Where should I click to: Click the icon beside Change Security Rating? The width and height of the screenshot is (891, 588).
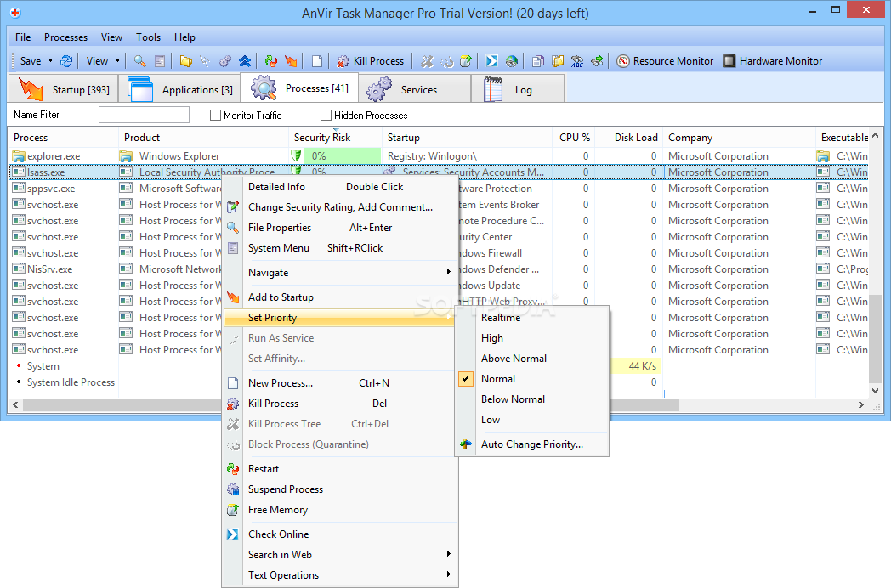coord(233,206)
